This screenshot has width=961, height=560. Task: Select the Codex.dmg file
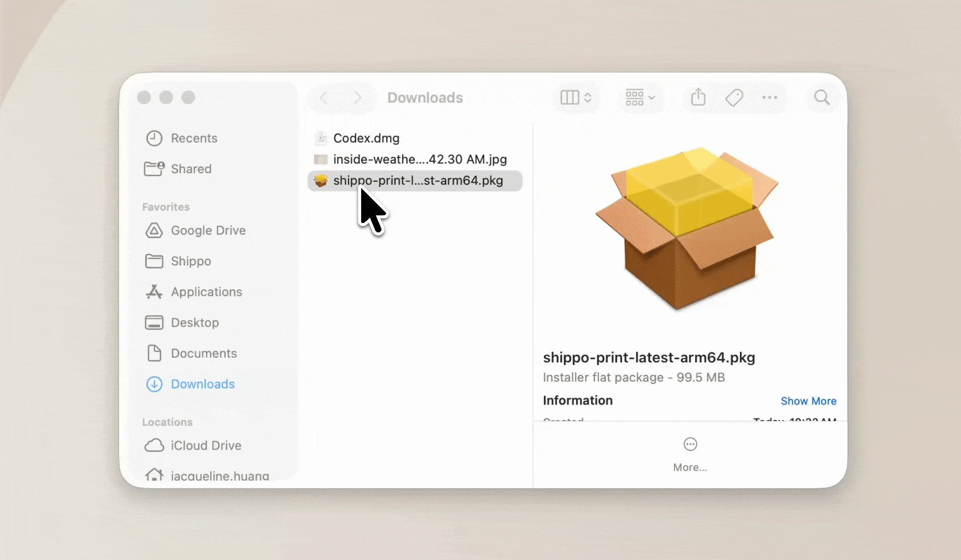415,138
